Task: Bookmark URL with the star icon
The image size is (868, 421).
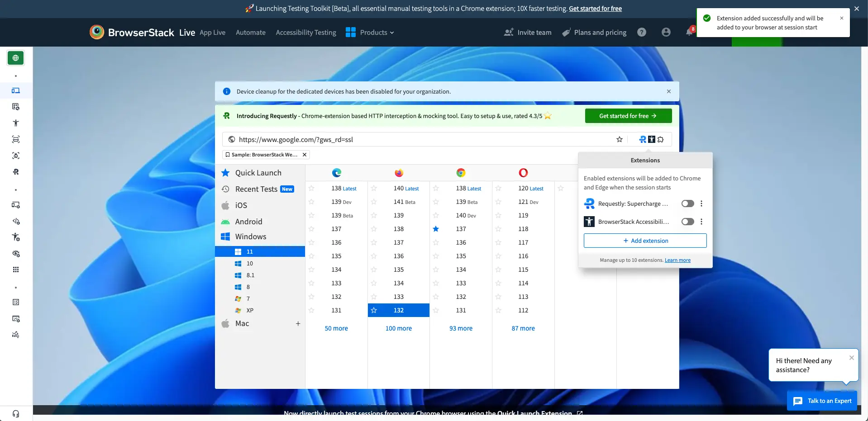Action: pyautogui.click(x=620, y=139)
